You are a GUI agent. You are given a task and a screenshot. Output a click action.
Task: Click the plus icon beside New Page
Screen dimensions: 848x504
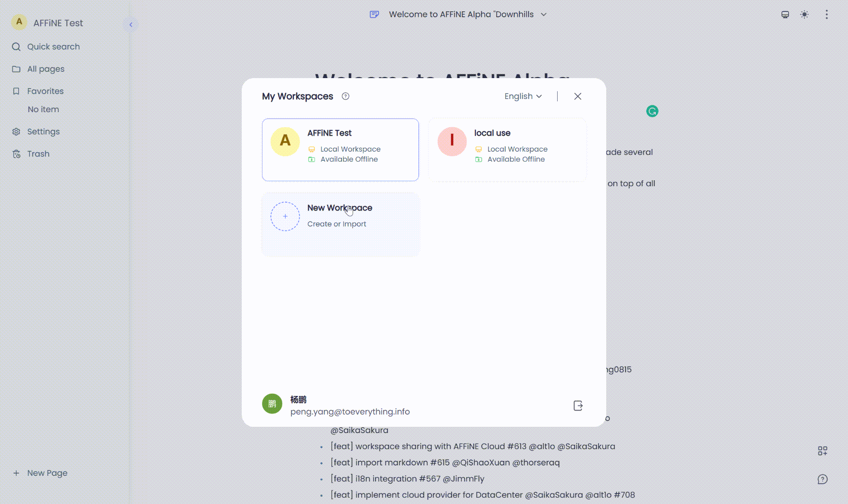(16, 473)
